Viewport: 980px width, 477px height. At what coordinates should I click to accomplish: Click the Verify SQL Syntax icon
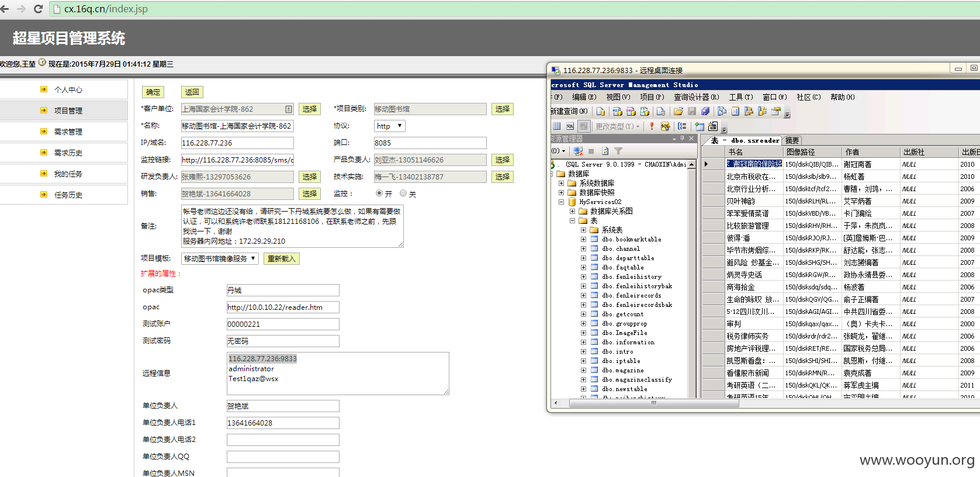coord(666,126)
